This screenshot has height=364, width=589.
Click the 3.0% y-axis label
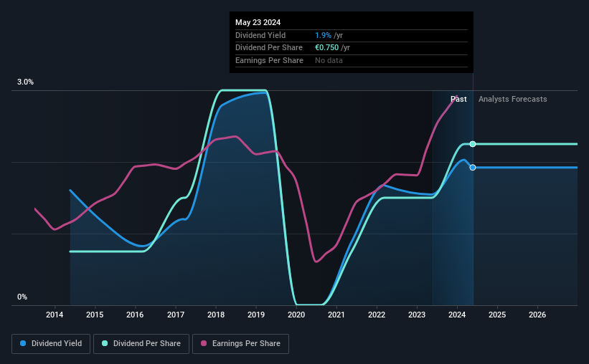25,82
